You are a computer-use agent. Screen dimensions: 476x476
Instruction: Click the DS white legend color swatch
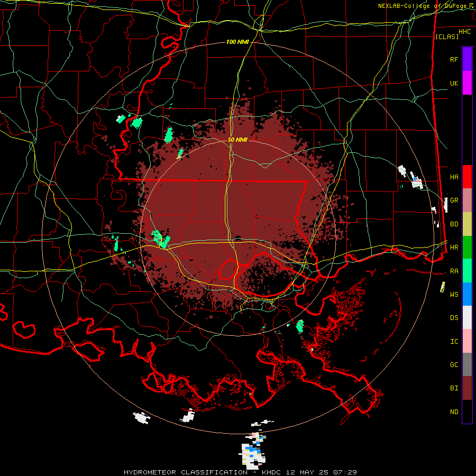click(467, 317)
